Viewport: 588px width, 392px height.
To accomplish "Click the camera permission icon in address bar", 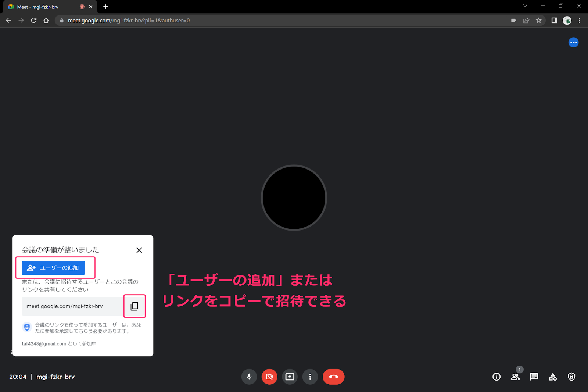I will [x=514, y=21].
